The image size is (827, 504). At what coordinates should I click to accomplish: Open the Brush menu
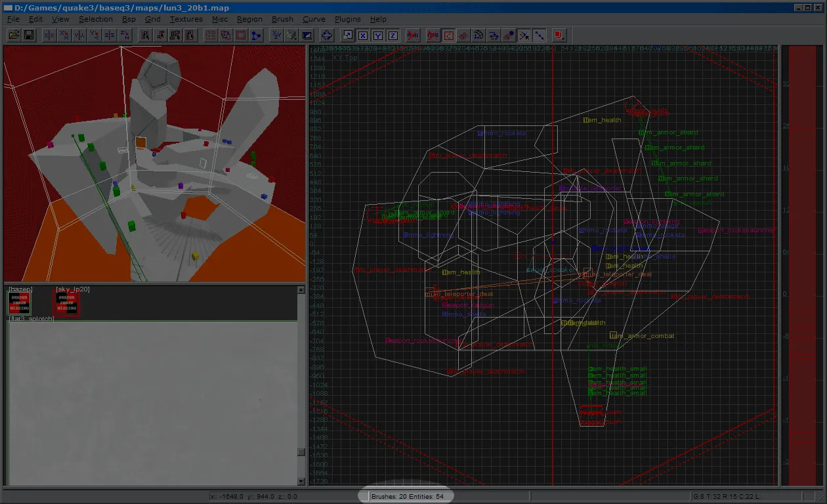click(x=283, y=19)
